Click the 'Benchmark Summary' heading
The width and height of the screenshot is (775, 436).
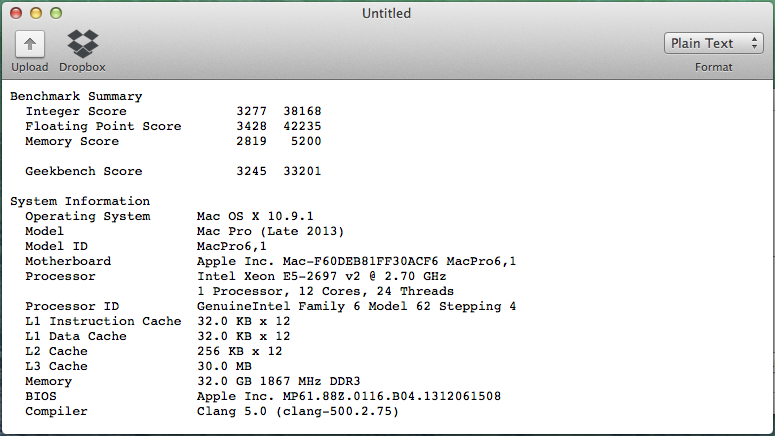point(76,96)
